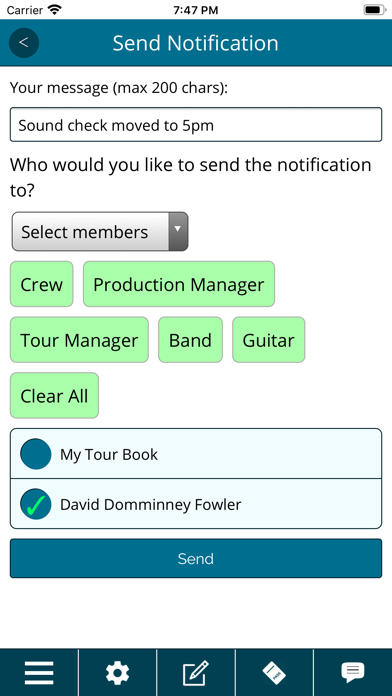This screenshot has height=696, width=392.
Task: Open the chat bubble icon
Action: 353,672
